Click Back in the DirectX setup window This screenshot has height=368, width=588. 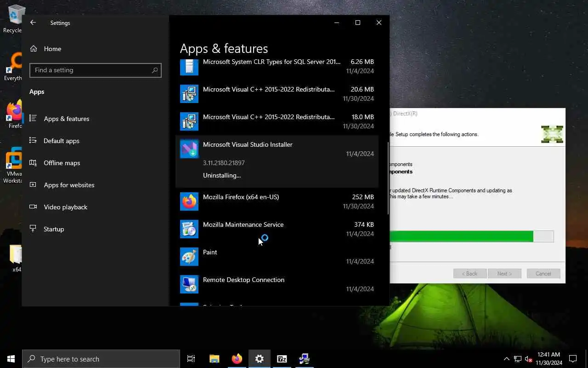(469, 273)
